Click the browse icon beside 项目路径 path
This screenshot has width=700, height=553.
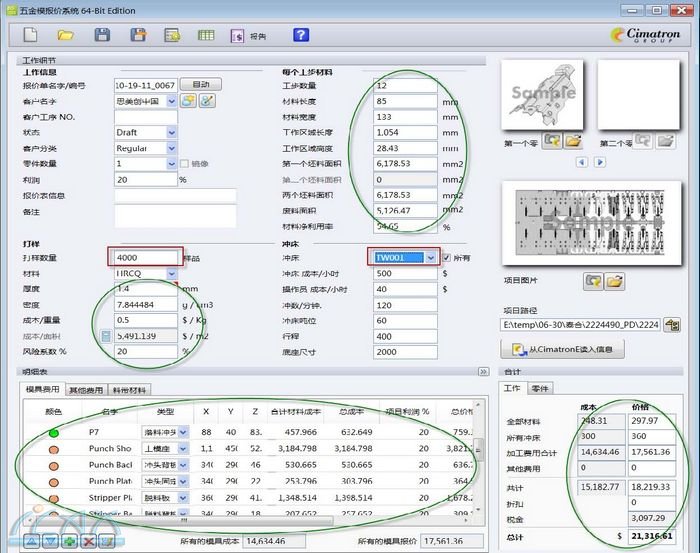672,325
